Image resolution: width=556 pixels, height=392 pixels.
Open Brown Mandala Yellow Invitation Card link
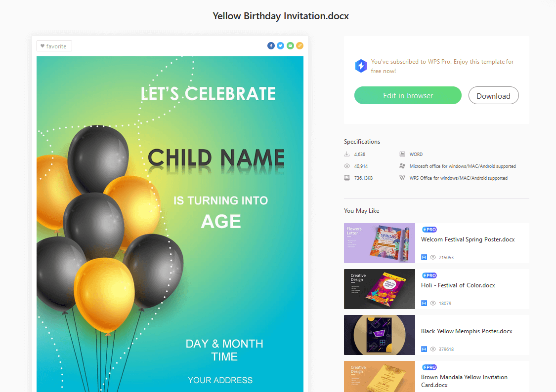pyautogui.click(x=464, y=381)
